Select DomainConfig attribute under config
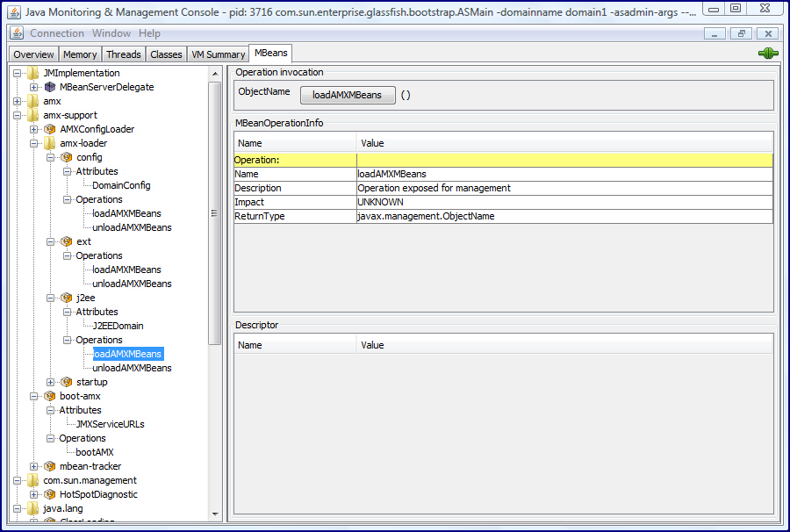 pos(121,185)
